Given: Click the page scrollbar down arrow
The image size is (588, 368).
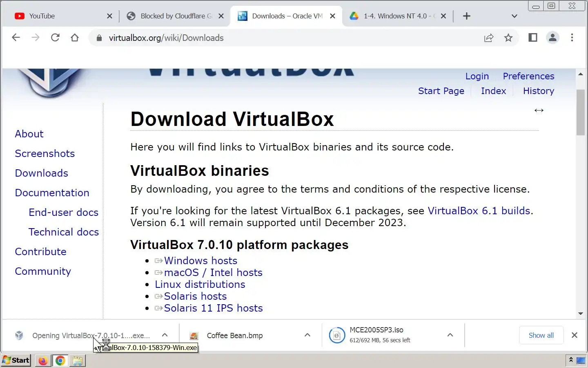Looking at the screenshot, I should tap(581, 314).
